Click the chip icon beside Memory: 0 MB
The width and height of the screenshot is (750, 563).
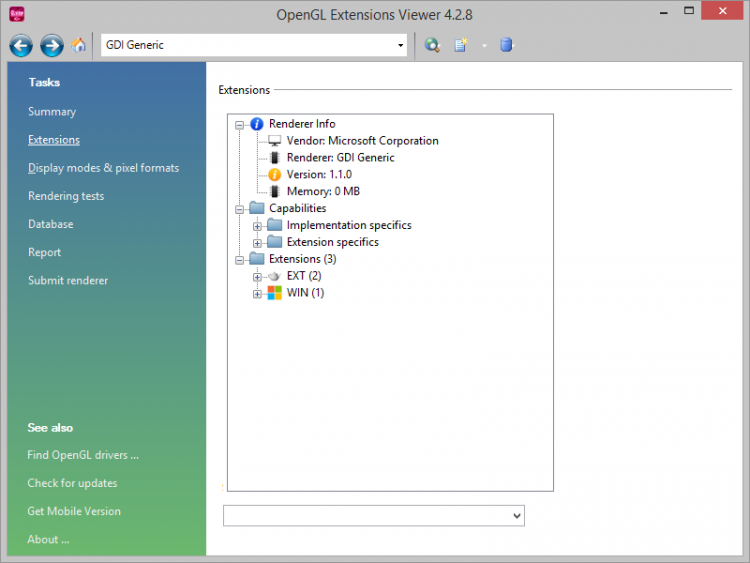(x=275, y=191)
